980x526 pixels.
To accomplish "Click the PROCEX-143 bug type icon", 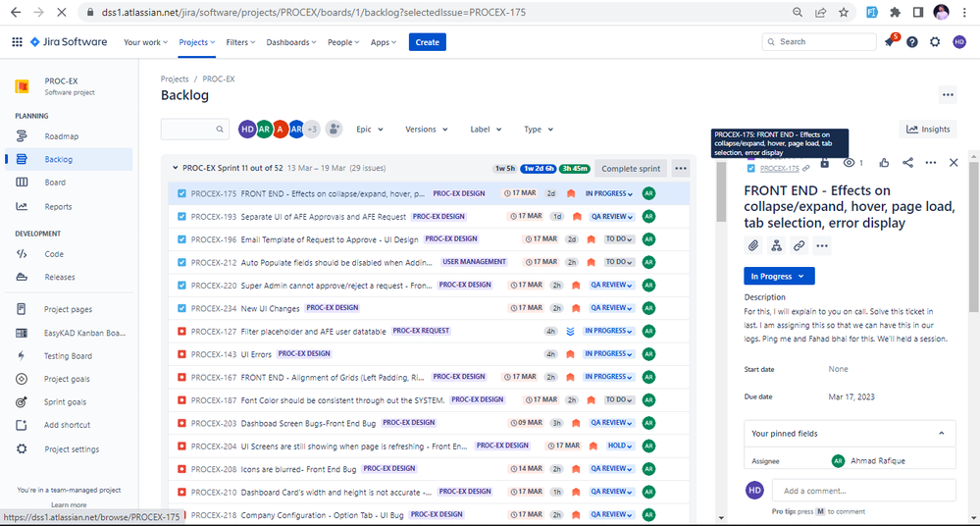I will (181, 354).
